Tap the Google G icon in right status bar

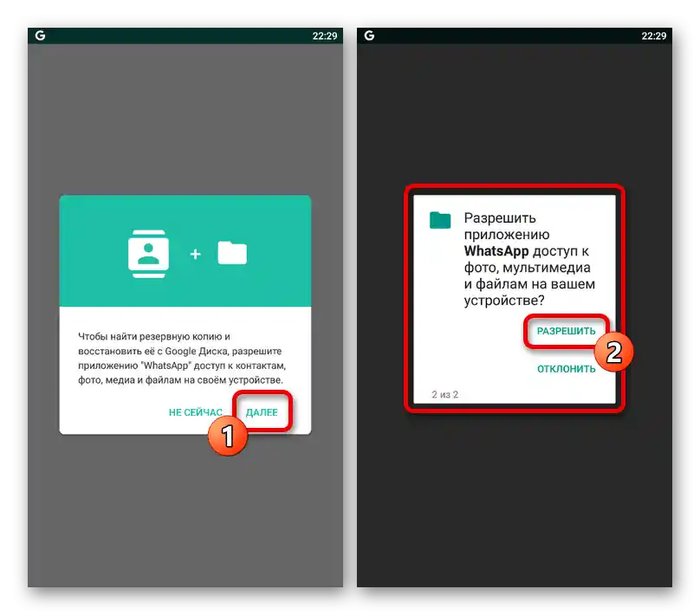(369, 36)
